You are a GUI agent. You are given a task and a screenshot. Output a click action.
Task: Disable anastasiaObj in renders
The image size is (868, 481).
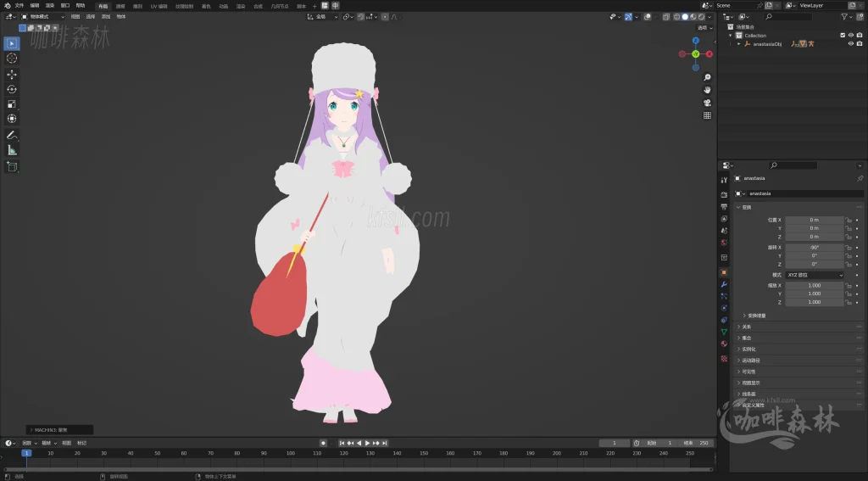coord(860,44)
